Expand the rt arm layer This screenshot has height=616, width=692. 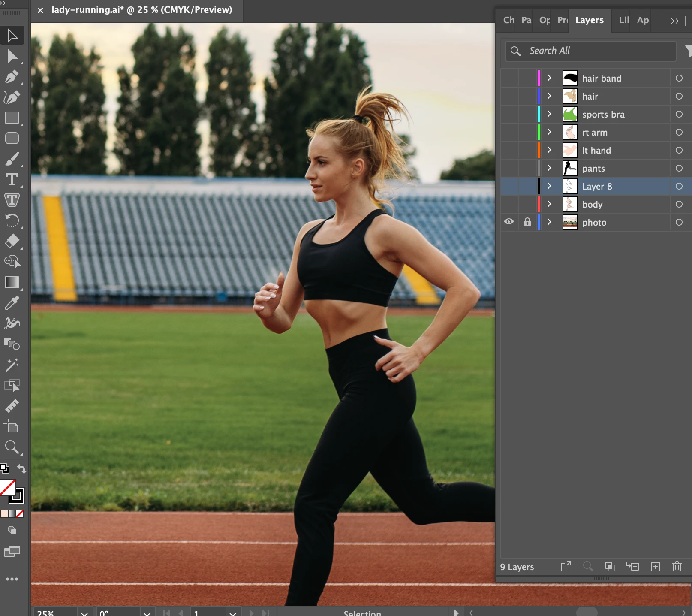549,132
